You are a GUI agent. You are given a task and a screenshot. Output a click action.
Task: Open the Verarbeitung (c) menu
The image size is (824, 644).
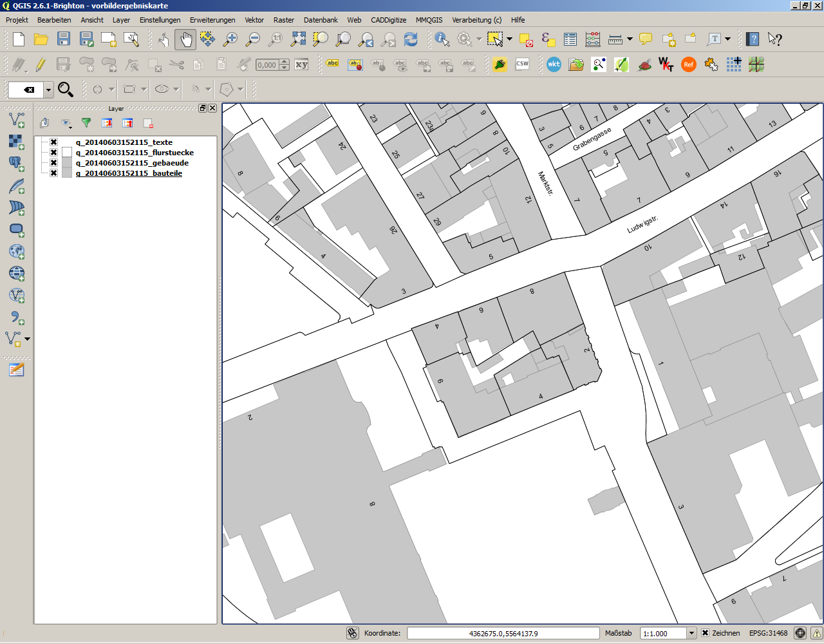point(476,20)
